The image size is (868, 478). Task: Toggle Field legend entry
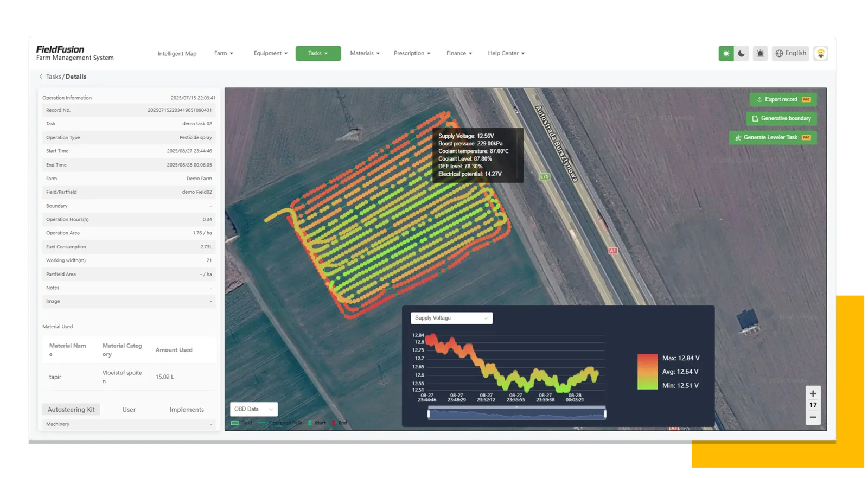(x=241, y=423)
